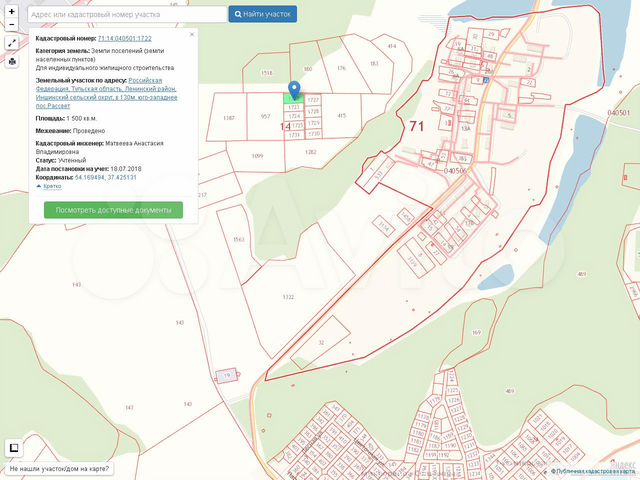Select parcel 176 on the map
Screen dimensions: 640x480
tap(341, 68)
